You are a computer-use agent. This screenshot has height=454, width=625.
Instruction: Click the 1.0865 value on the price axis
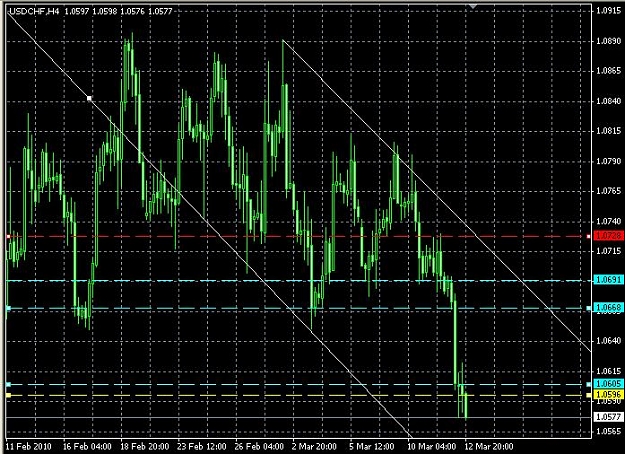(x=608, y=71)
